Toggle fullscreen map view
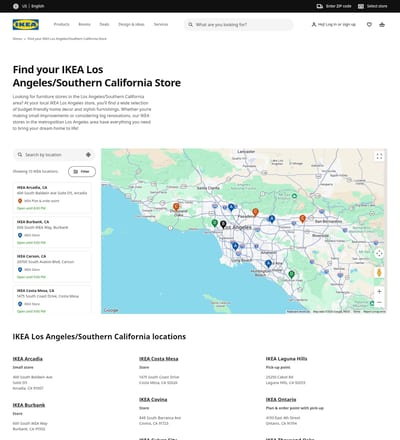The height and width of the screenshot is (440, 400). pos(379,156)
